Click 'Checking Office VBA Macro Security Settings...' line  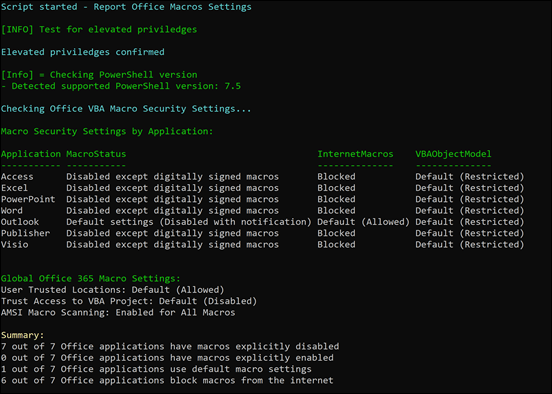[x=126, y=109]
